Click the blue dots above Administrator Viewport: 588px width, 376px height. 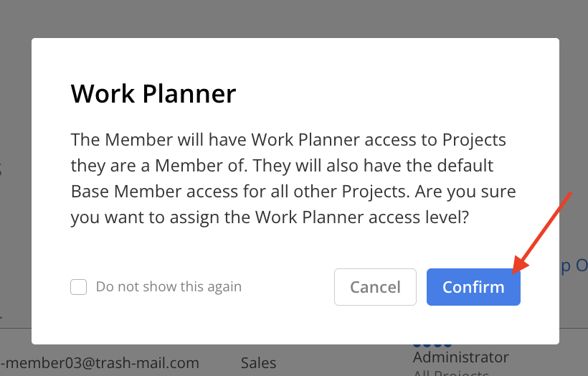[x=432, y=344]
